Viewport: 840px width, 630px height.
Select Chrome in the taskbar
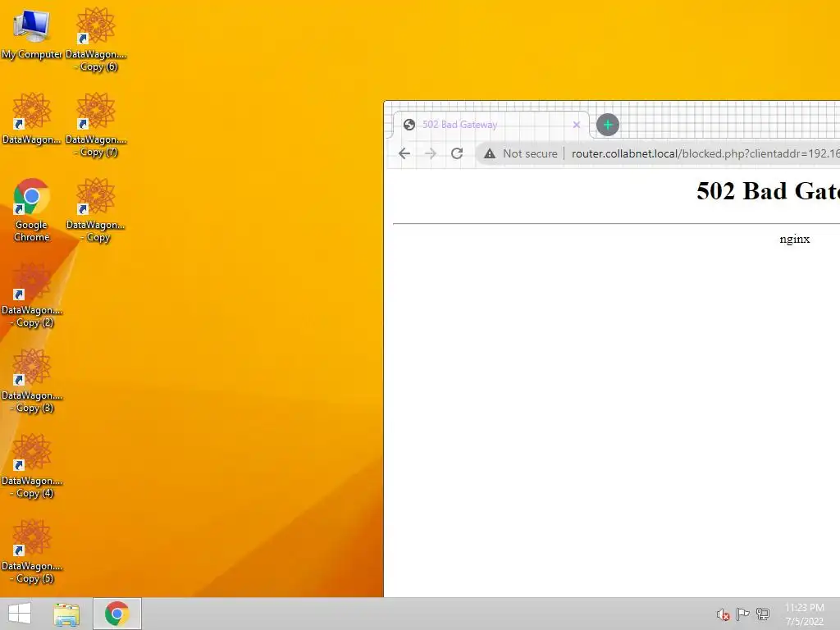(x=116, y=614)
